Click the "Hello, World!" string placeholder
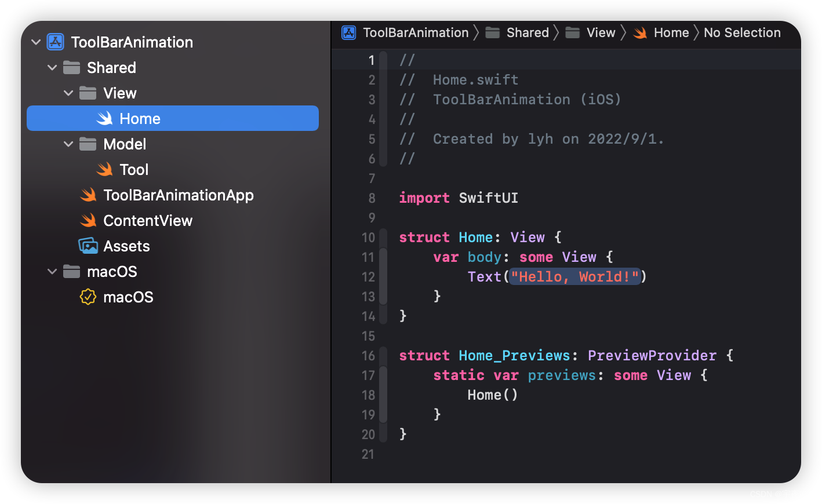The height and width of the screenshot is (504, 822). click(575, 276)
